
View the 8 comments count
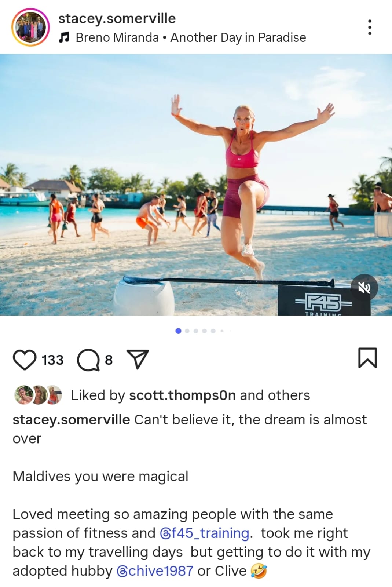click(109, 360)
